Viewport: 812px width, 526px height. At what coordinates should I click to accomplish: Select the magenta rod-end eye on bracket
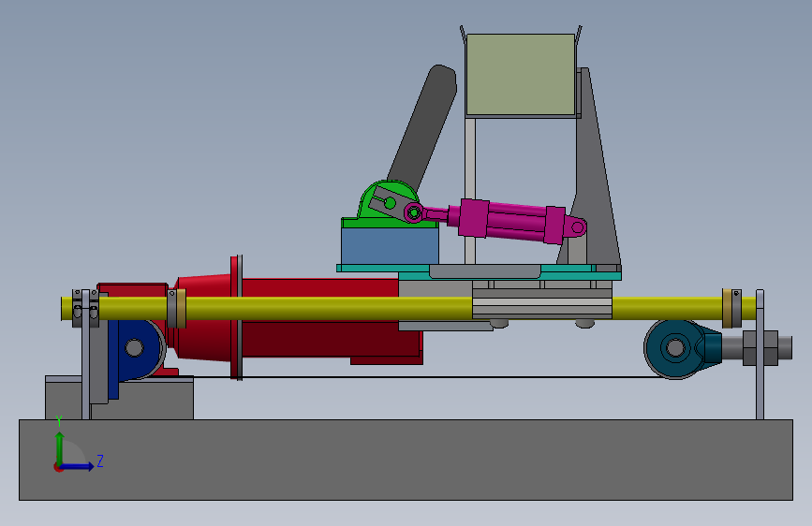coord(413,212)
